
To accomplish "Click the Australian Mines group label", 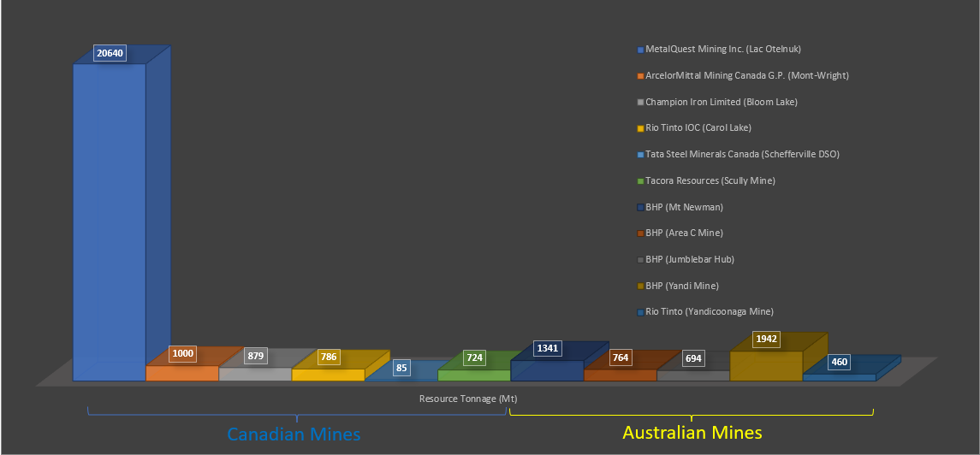I will [x=692, y=433].
